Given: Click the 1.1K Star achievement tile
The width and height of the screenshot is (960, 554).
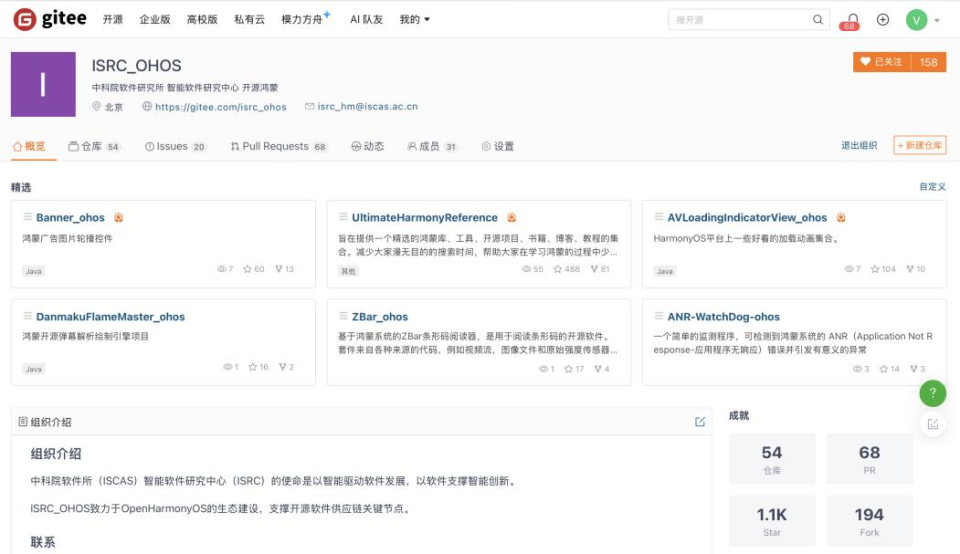Looking at the screenshot, I should tap(772, 521).
